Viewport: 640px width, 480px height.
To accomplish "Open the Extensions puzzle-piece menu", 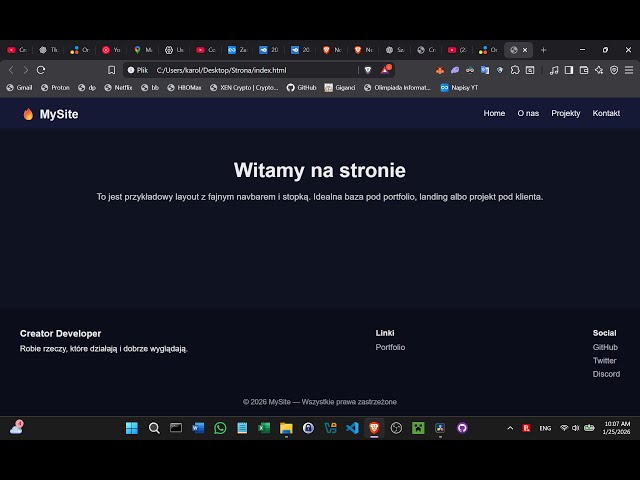I will pos(515,70).
